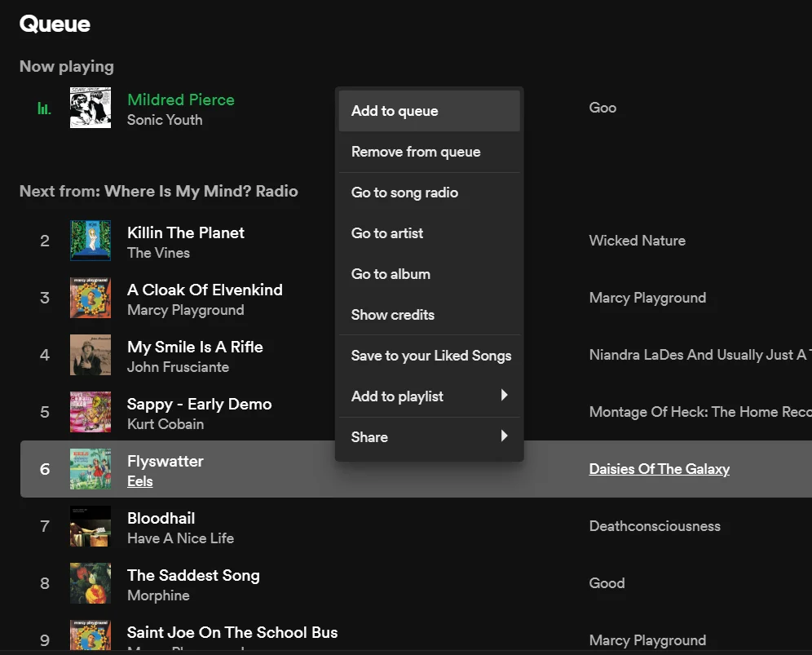Select the Flyswatter track title
Screen dimensions: 812x655
(x=165, y=461)
